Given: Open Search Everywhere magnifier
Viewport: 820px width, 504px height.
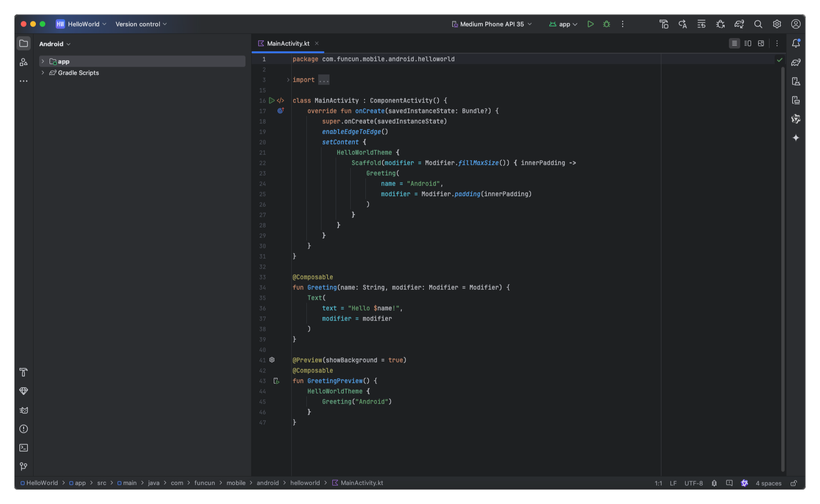Looking at the screenshot, I should point(758,24).
